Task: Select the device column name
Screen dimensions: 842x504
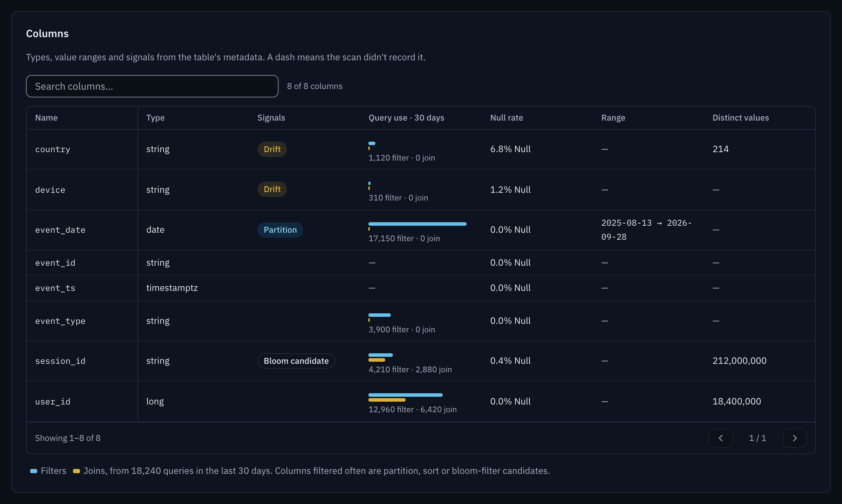Action: tap(50, 190)
